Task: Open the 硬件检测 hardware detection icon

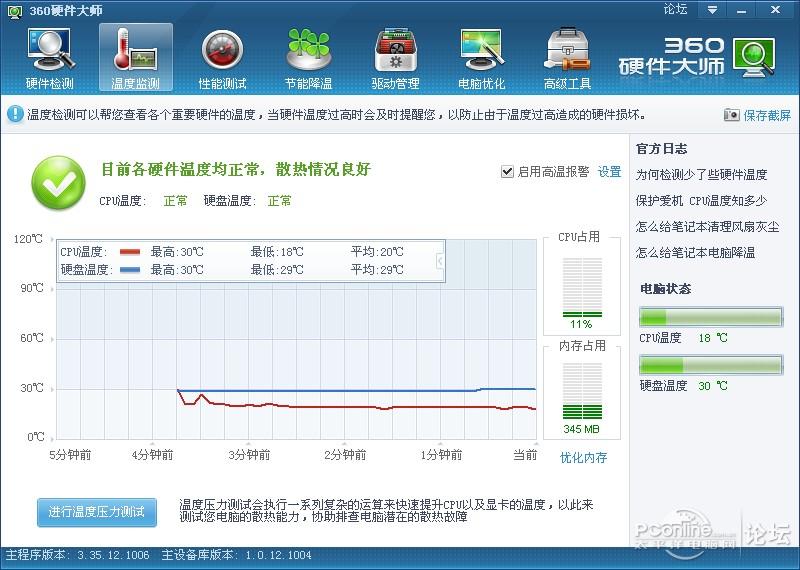Action: pos(50,50)
